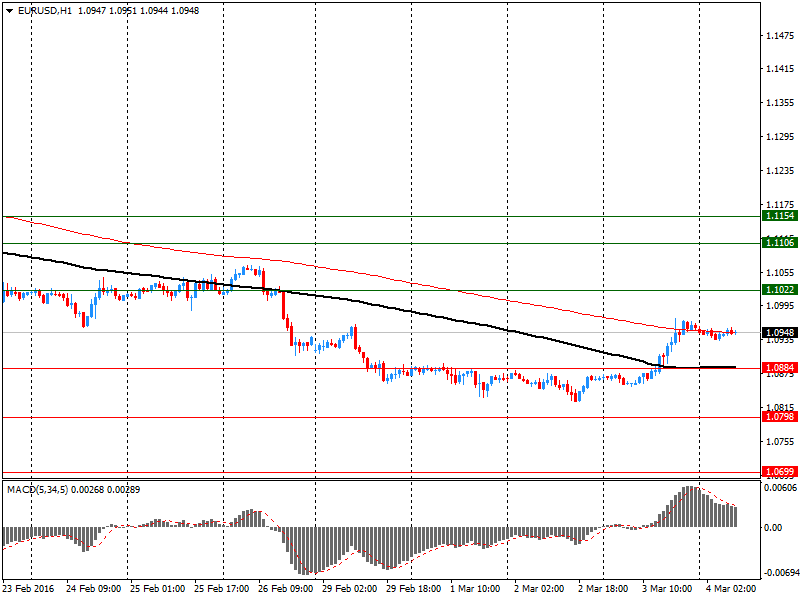Click the 23 Feb 2016 time axis label
This screenshot has height=600, width=800.
point(28,589)
